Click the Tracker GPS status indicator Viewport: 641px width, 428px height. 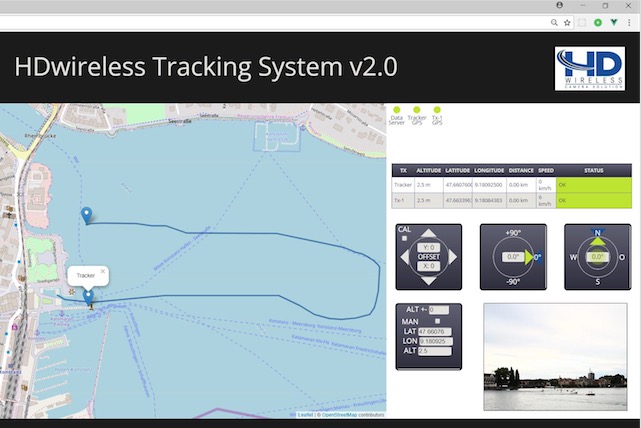coord(417,110)
